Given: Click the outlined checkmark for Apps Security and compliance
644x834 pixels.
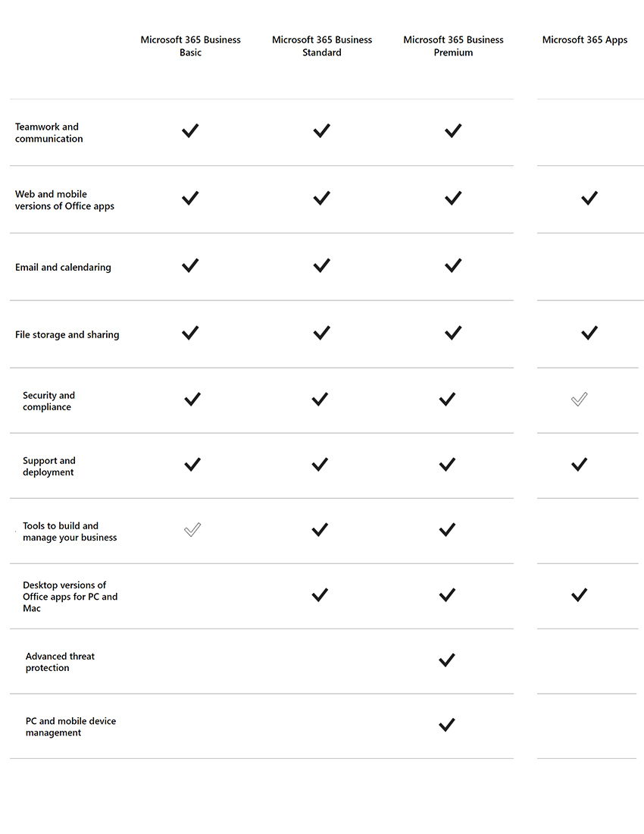Looking at the screenshot, I should point(580,400).
